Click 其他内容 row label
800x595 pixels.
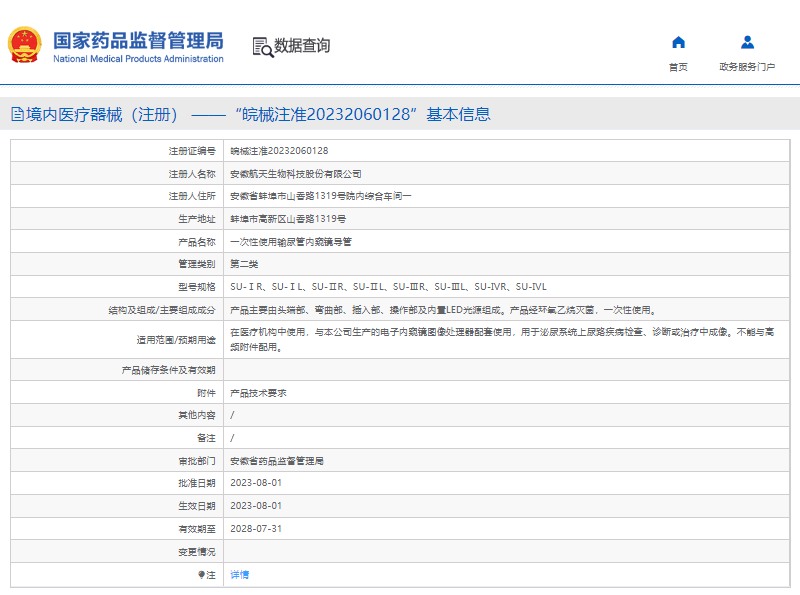[x=197, y=415]
